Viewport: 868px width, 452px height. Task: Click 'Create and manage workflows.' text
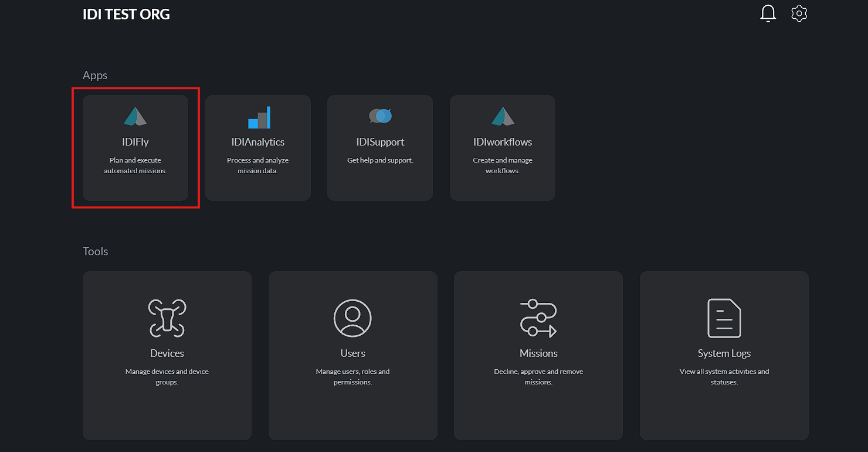503,166
